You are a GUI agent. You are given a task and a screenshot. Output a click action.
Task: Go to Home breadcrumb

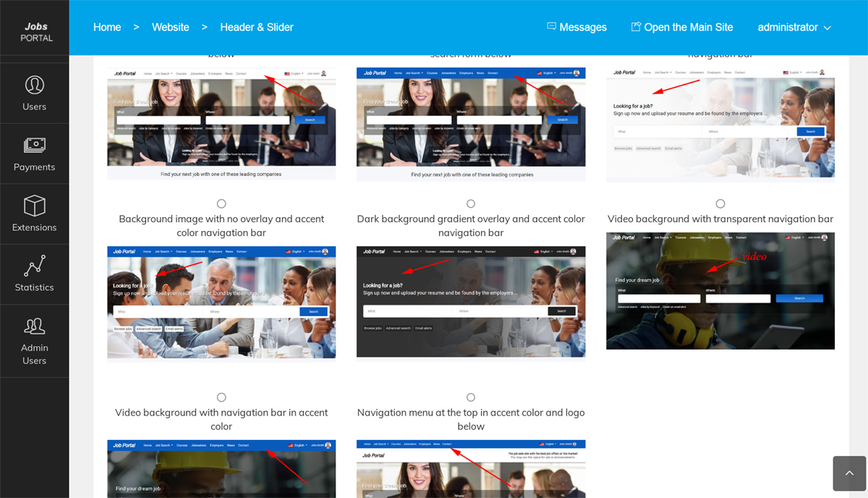[x=107, y=28]
